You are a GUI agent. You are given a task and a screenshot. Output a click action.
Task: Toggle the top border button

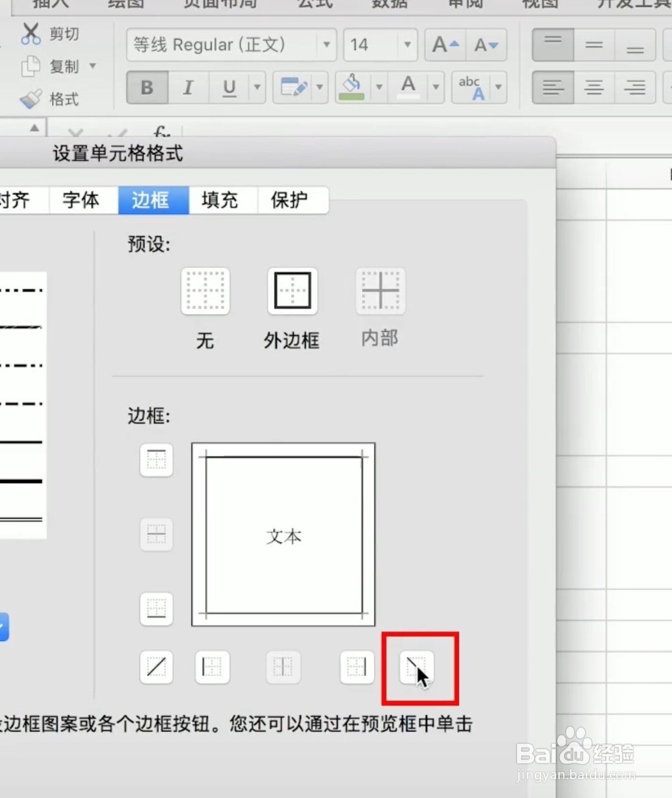coord(156,460)
